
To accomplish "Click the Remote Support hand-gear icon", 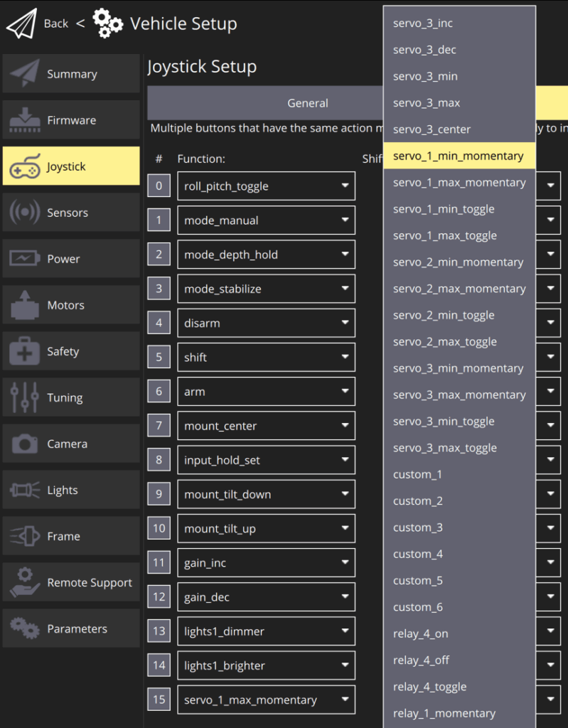I will click(x=25, y=582).
